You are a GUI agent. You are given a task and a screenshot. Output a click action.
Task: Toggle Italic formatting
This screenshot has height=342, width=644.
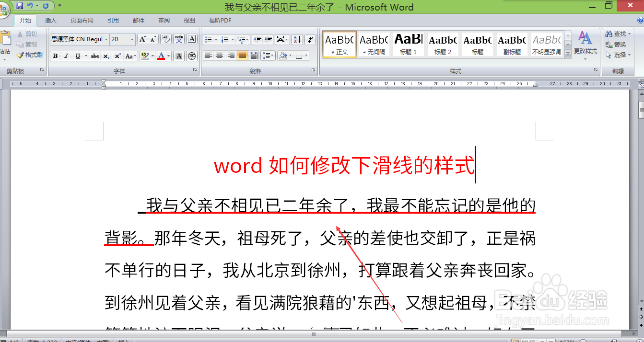pos(67,56)
